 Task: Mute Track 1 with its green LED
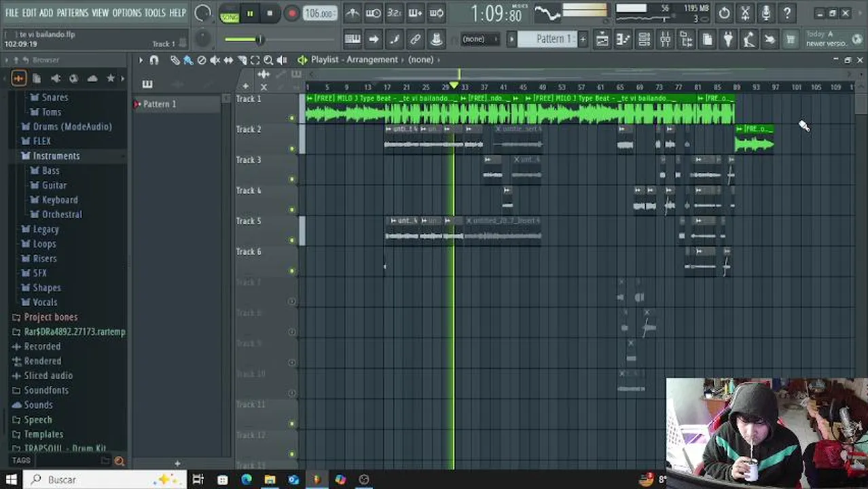pyautogui.click(x=292, y=118)
